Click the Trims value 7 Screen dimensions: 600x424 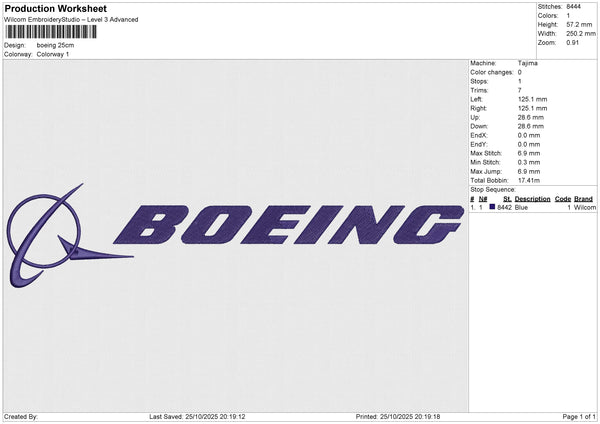(x=520, y=90)
